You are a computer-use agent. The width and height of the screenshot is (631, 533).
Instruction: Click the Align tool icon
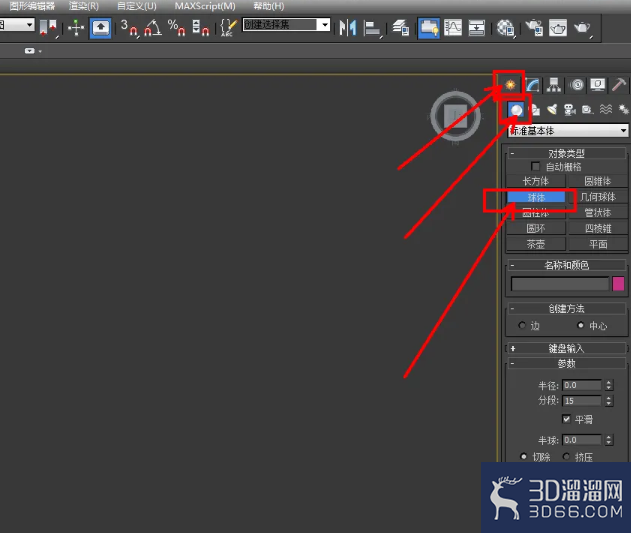click(x=372, y=28)
